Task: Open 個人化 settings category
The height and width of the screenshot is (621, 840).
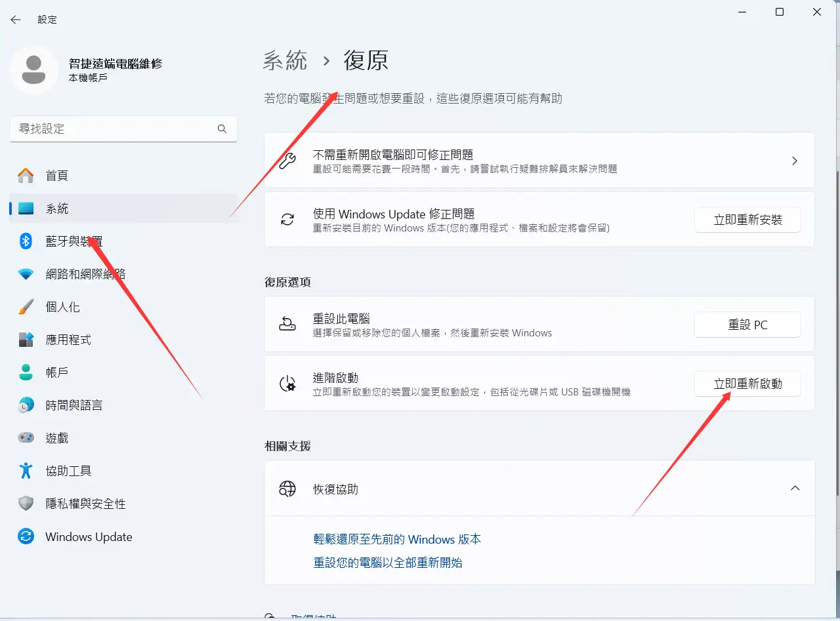Action: (x=123, y=307)
